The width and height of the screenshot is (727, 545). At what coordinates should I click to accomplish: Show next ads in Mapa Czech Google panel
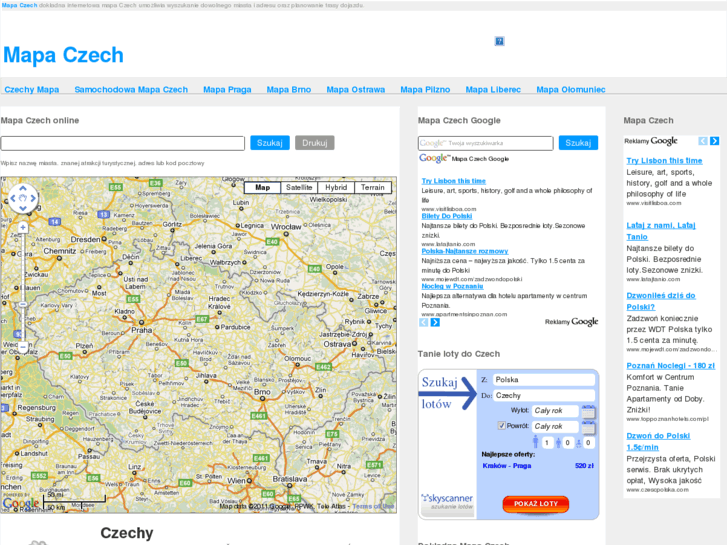tap(435, 322)
